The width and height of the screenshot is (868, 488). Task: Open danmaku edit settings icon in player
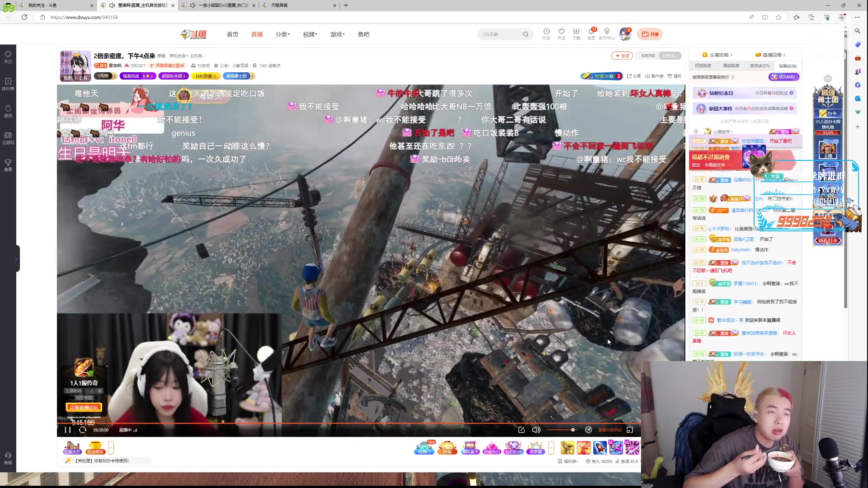pos(521,430)
